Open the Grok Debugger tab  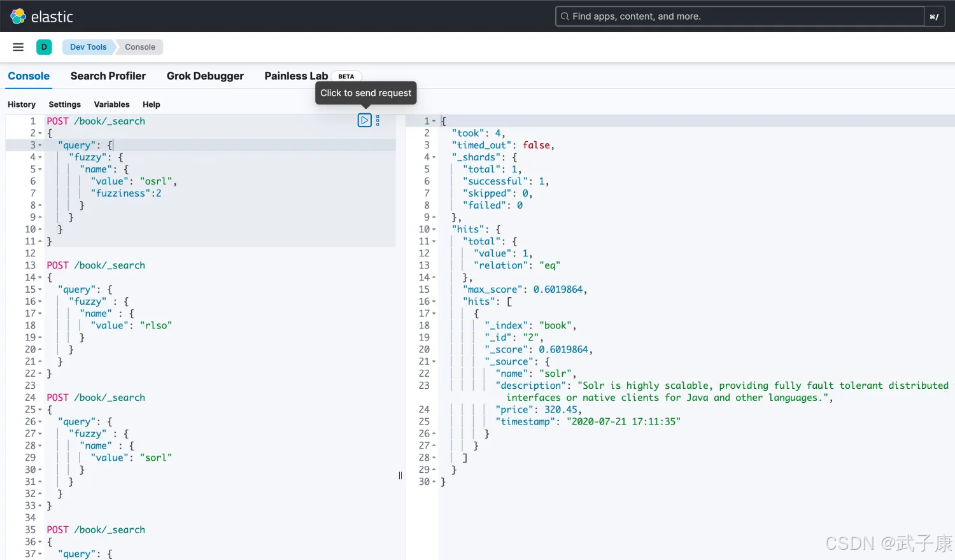(x=205, y=76)
